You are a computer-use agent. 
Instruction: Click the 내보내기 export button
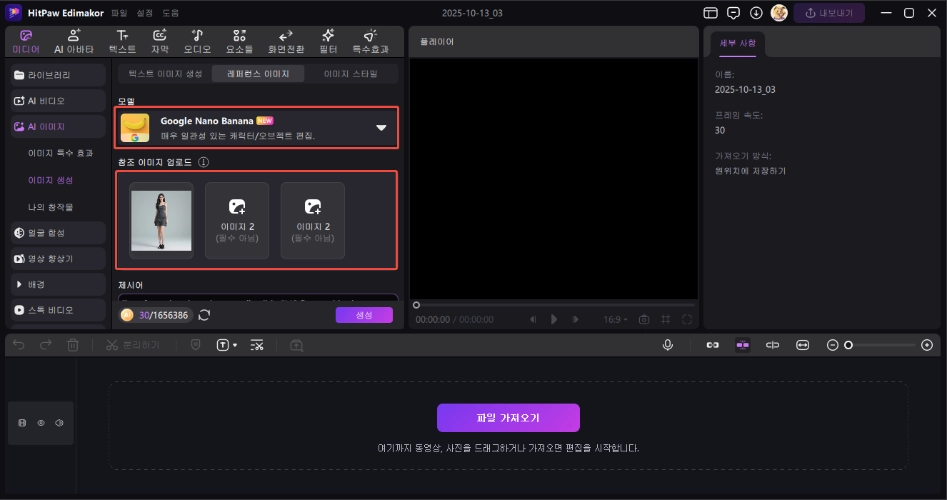click(829, 13)
